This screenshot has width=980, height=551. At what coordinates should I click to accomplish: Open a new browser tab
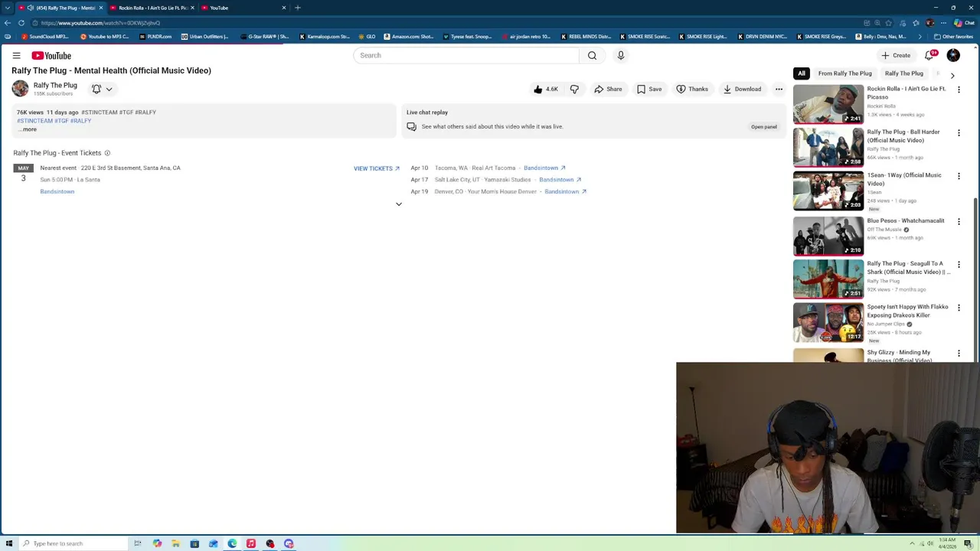[298, 8]
